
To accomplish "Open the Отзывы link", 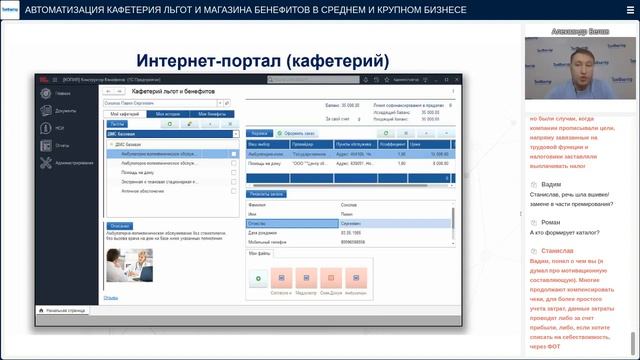I will 111,298.
